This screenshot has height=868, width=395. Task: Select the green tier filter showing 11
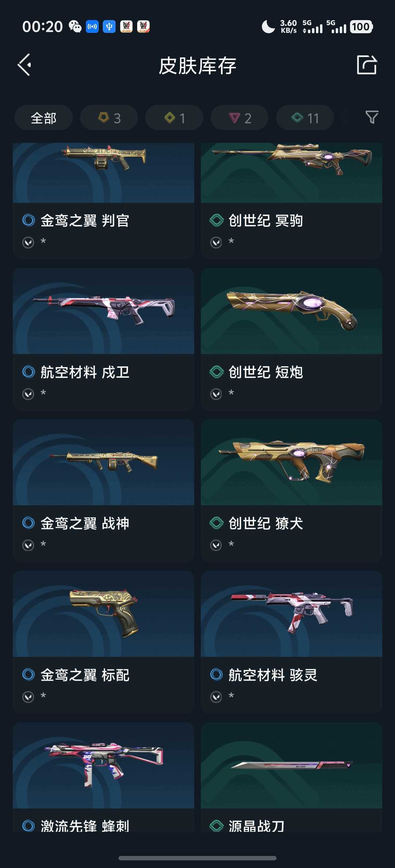[305, 118]
